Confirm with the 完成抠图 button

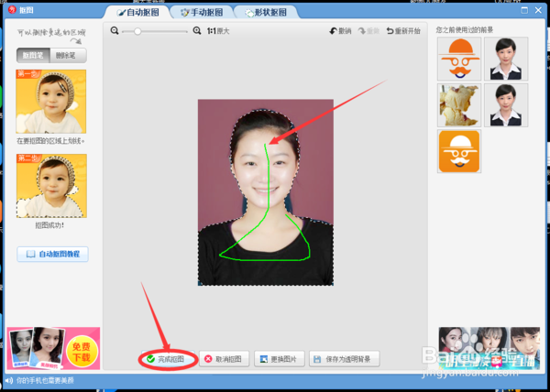[x=168, y=359]
